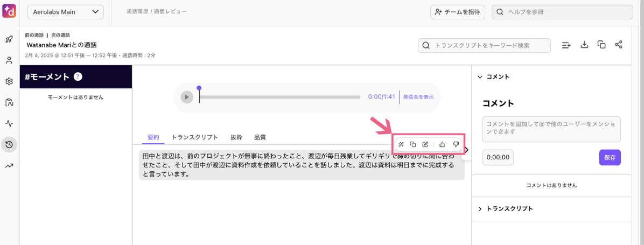Focus the ヘルプを参照 search field
This screenshot has height=245, width=644.
(562, 12)
